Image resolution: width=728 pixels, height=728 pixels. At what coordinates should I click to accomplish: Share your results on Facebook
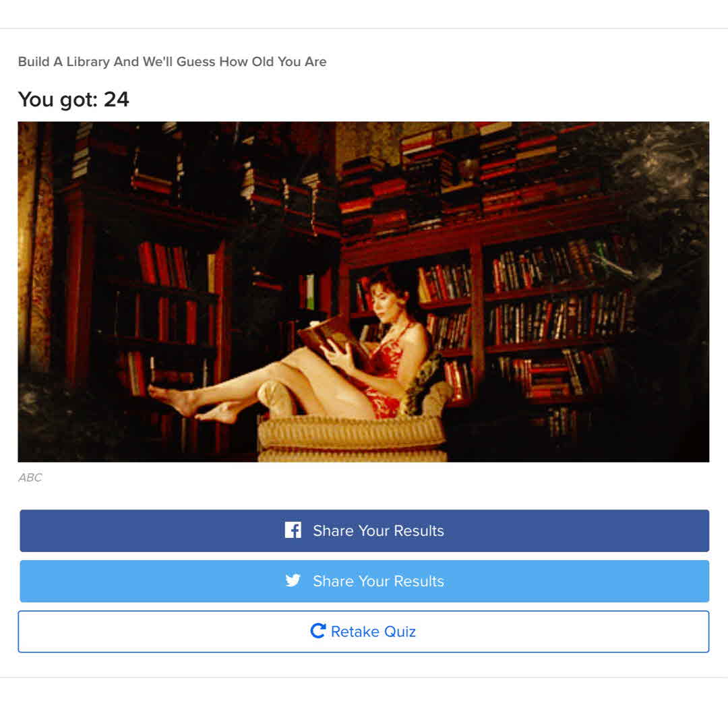pos(365,530)
